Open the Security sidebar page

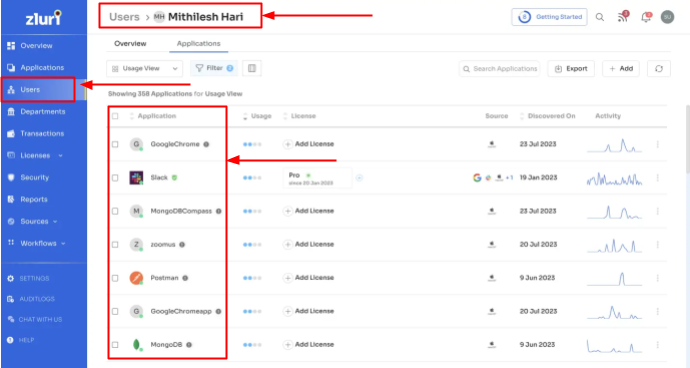(x=28, y=177)
